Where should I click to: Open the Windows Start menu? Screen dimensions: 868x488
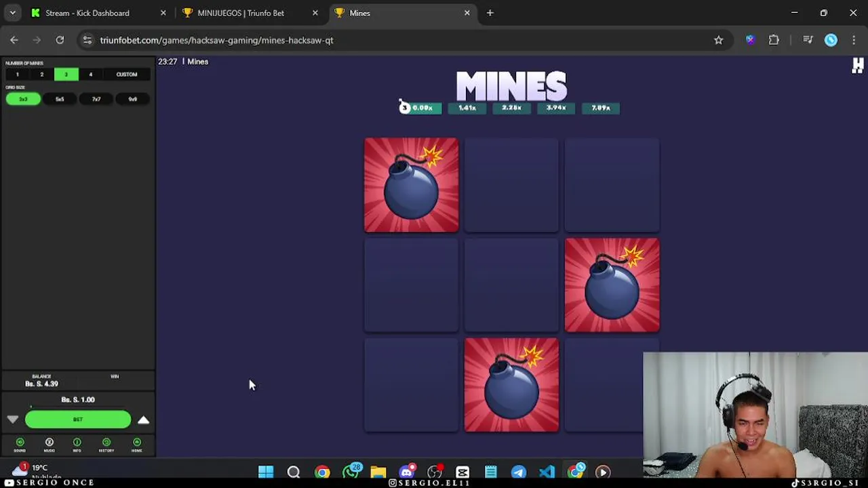click(x=266, y=472)
